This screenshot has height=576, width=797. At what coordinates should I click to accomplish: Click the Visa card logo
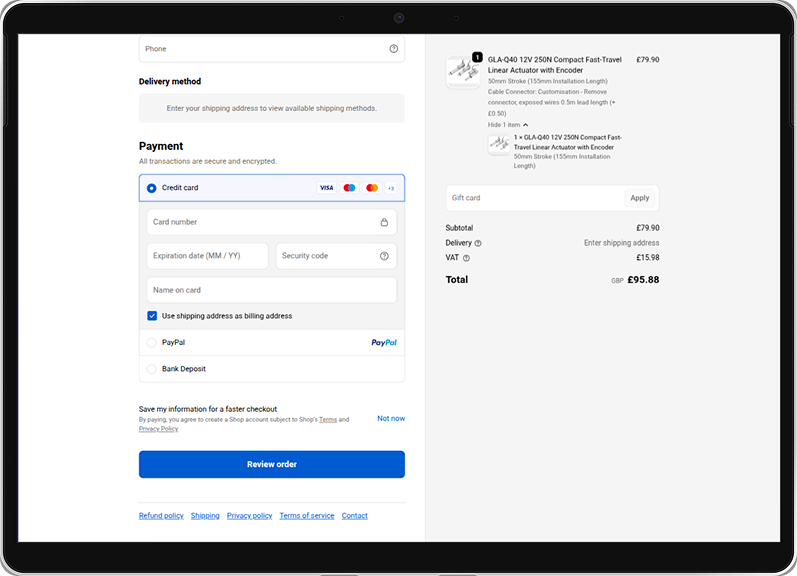pos(326,188)
